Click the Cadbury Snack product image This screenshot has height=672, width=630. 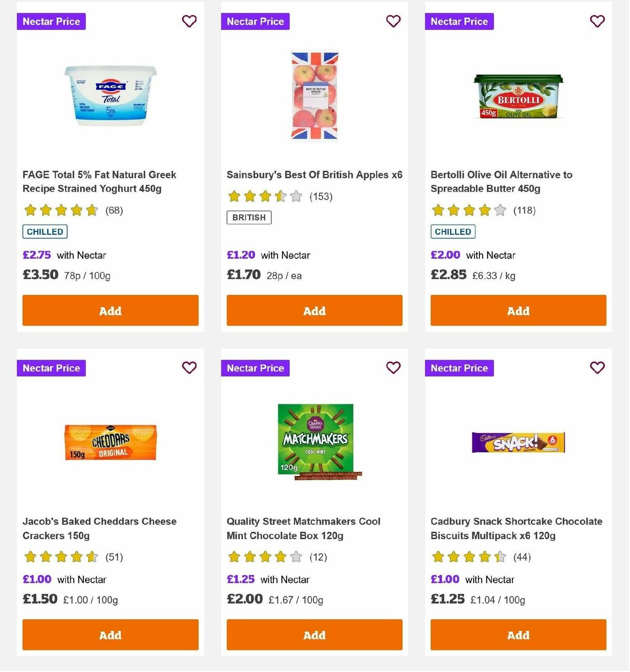pos(518,443)
